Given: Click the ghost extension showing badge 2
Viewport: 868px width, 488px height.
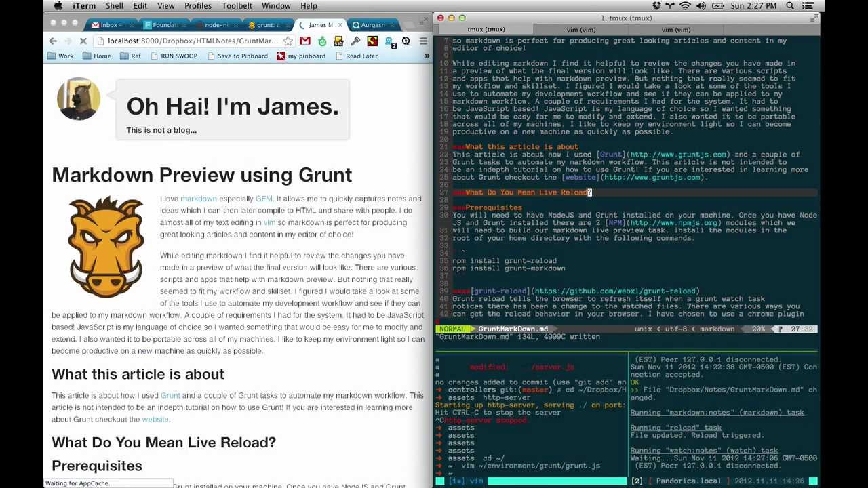Looking at the screenshot, I should pyautogui.click(x=390, y=42).
